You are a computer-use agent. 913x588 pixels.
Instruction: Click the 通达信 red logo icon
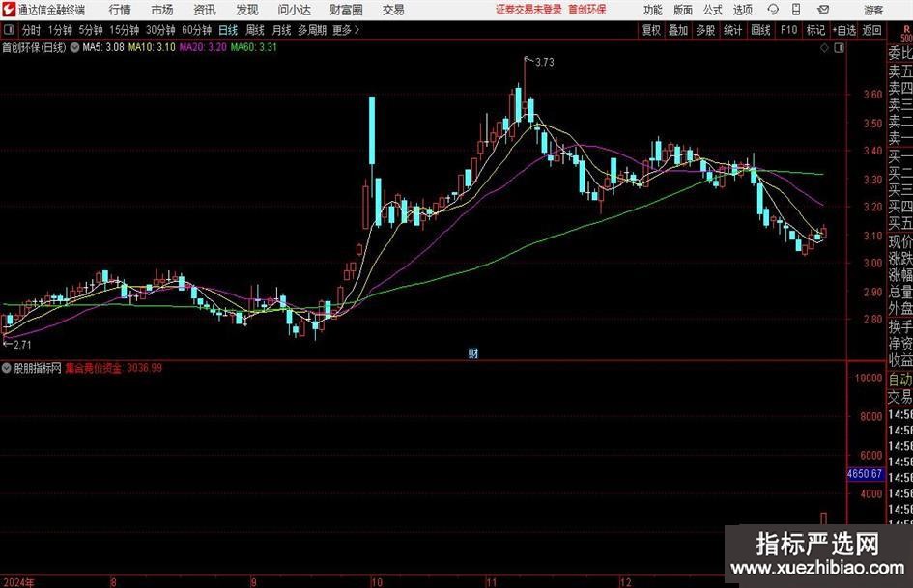point(9,10)
